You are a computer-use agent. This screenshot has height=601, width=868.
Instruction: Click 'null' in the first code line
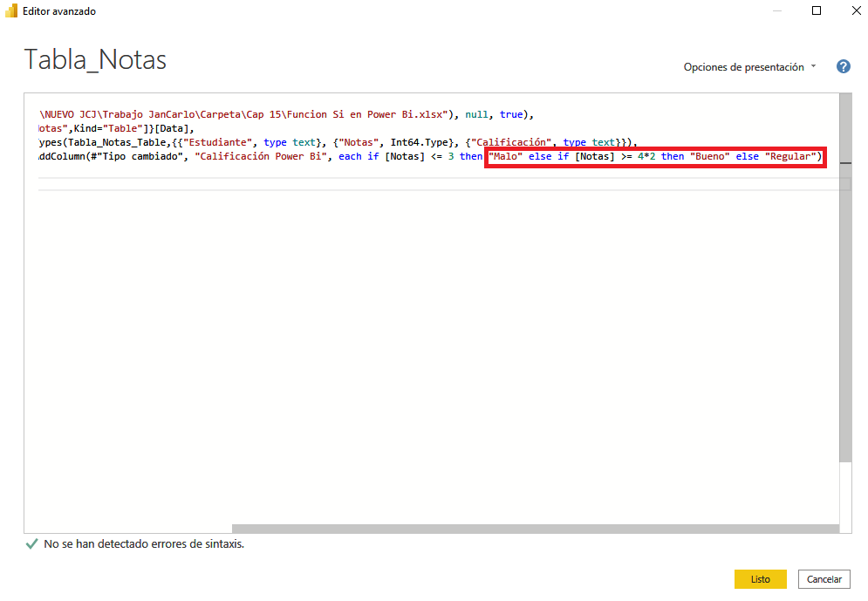(476, 114)
